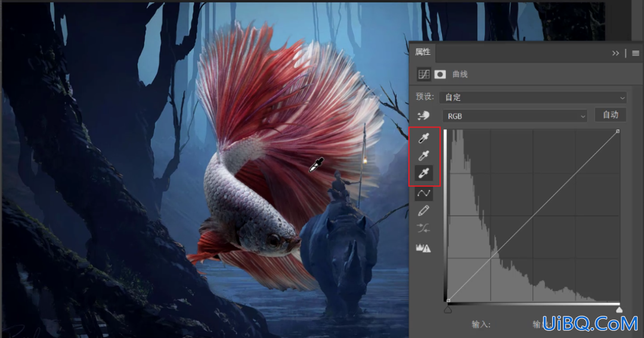This screenshot has width=644, height=338.
Task: Click the layer mask icon in panel
Action: tap(440, 75)
